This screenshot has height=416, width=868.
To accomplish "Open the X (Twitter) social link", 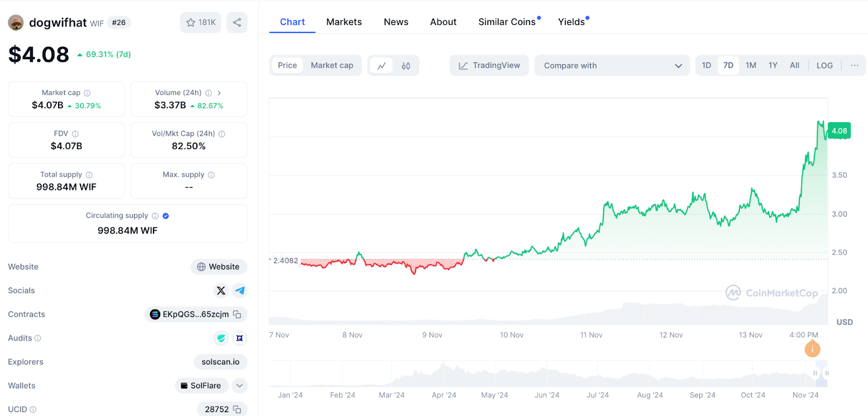I will (221, 291).
